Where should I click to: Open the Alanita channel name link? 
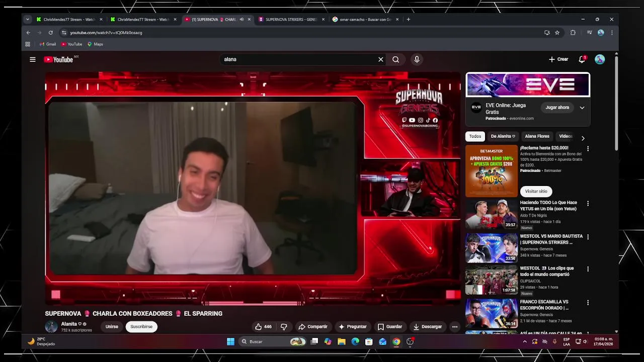[69, 324]
